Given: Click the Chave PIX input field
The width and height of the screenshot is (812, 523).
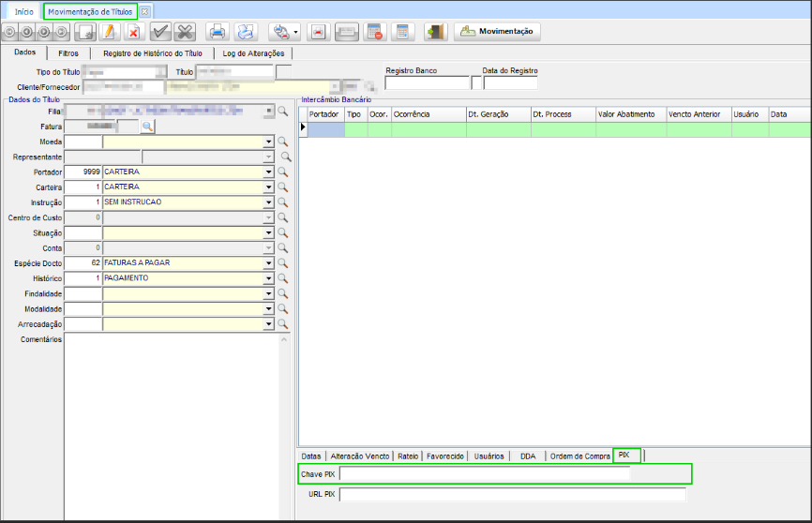Looking at the screenshot, I should coord(485,474).
